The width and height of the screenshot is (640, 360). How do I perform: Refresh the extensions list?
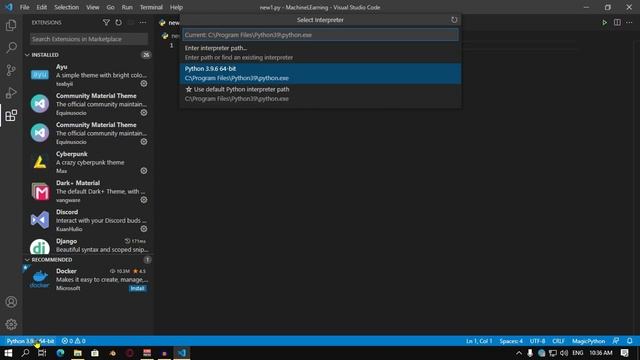click(118, 22)
